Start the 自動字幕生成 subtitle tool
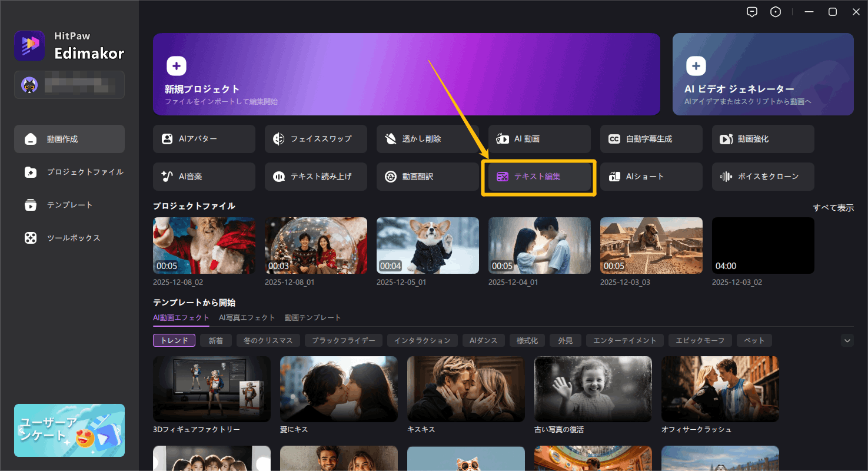Image resolution: width=868 pixels, height=471 pixels. 651,139
